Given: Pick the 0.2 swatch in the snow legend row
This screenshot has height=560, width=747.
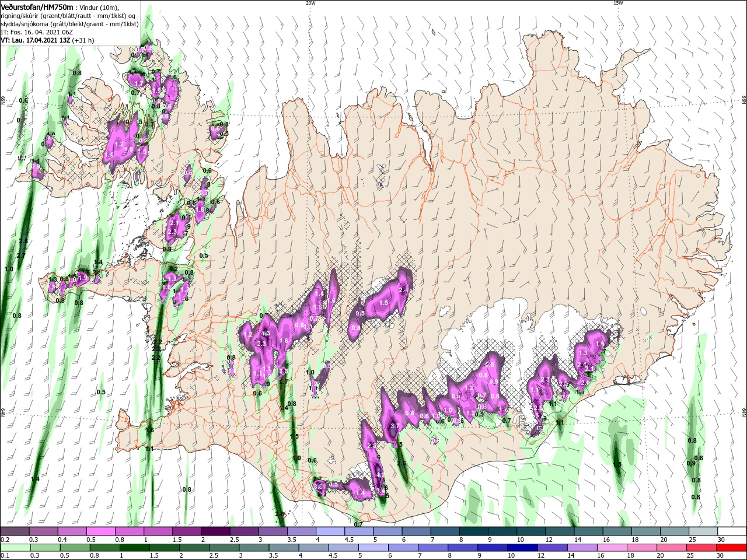Looking at the screenshot, I should (15, 531).
